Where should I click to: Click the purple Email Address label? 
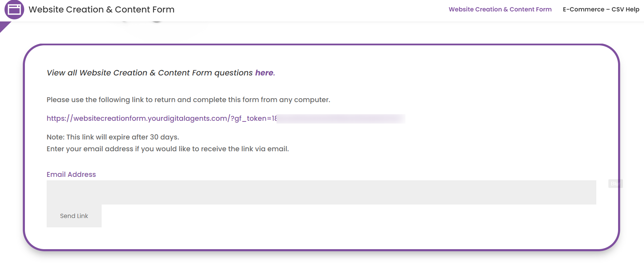click(x=71, y=174)
